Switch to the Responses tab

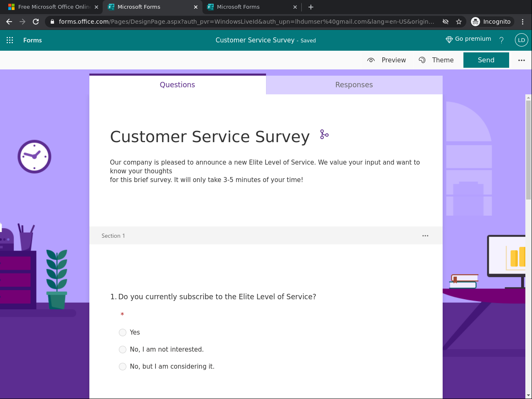point(354,85)
